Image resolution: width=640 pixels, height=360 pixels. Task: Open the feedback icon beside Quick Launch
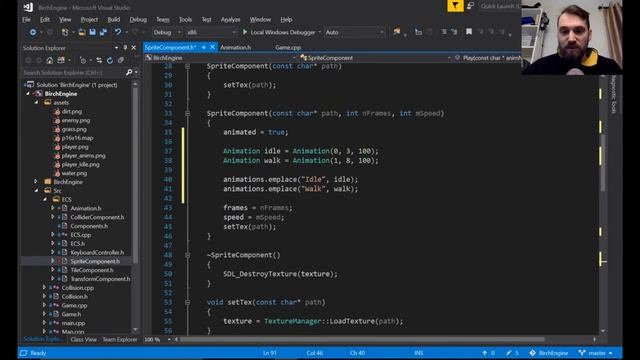click(x=471, y=6)
